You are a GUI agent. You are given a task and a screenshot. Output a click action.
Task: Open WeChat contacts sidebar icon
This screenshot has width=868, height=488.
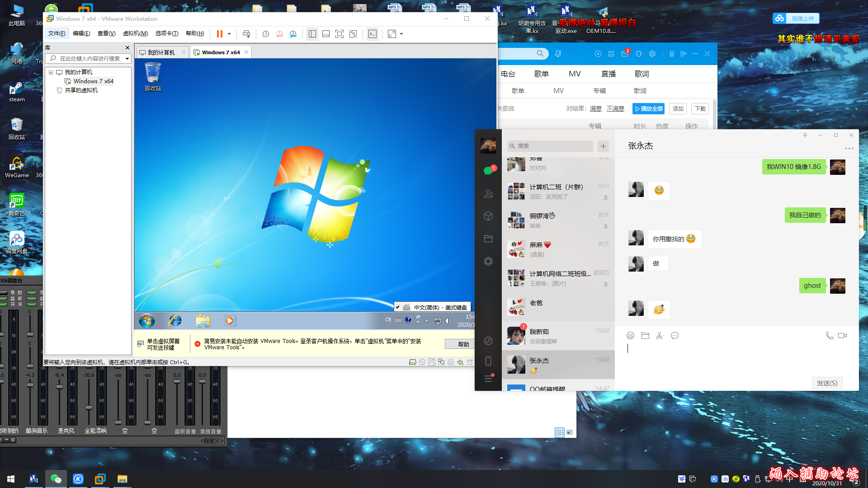[488, 193]
